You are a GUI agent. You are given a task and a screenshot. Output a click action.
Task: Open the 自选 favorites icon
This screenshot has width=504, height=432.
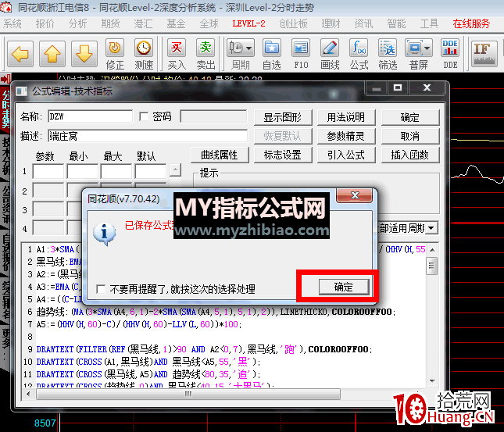[272, 48]
